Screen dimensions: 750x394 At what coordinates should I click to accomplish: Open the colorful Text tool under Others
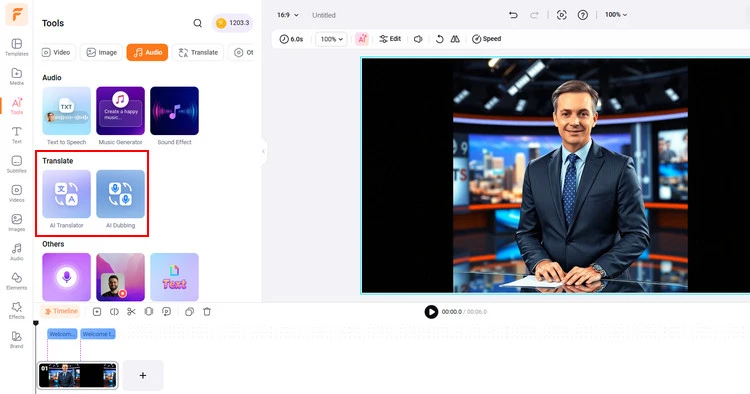175,277
